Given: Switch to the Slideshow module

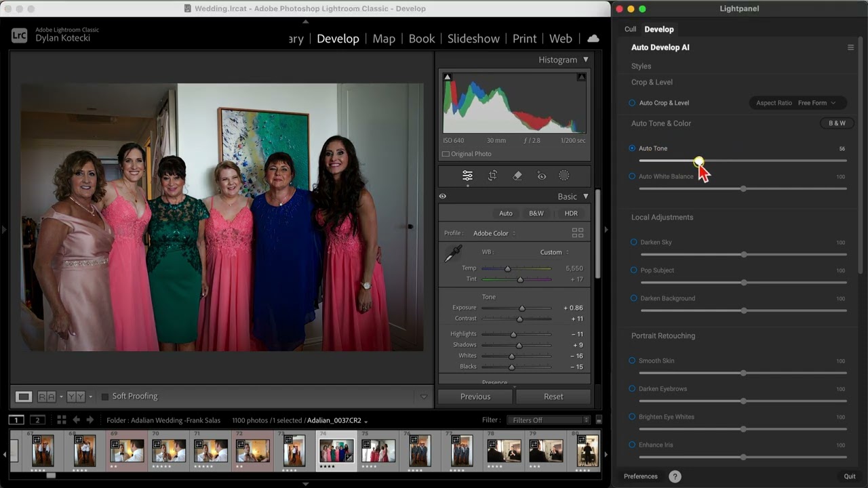Looking at the screenshot, I should [x=473, y=39].
